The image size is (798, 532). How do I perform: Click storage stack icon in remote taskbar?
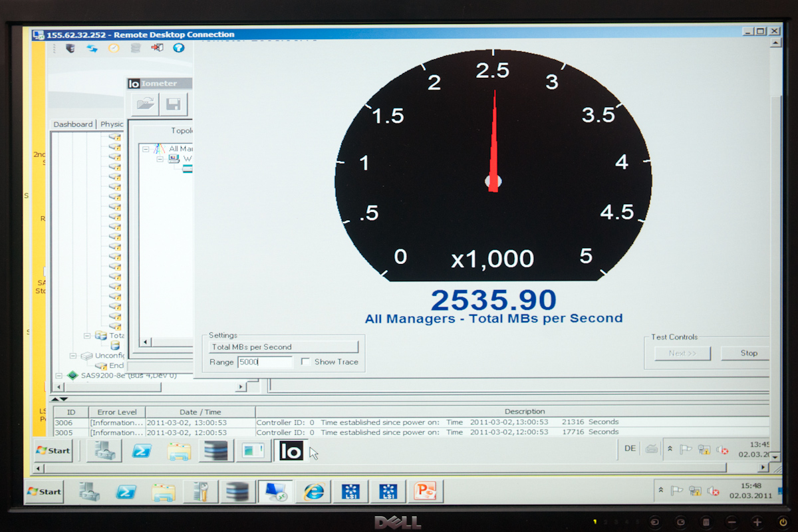[216, 450]
